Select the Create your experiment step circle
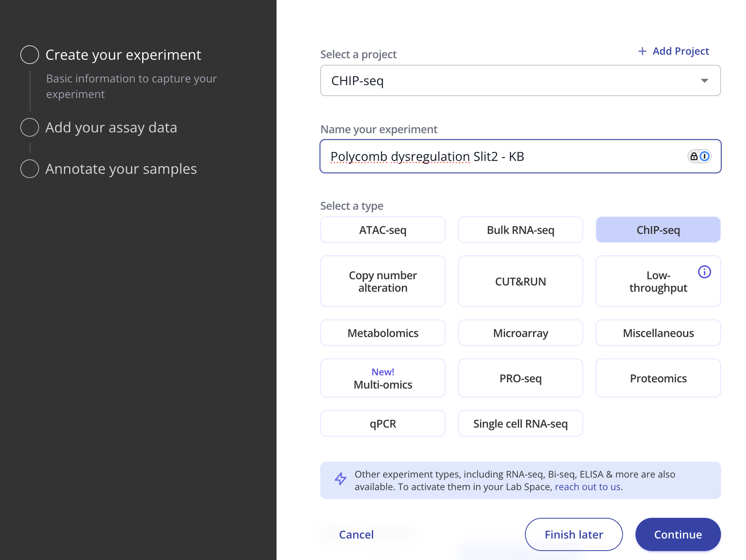 pos(30,55)
